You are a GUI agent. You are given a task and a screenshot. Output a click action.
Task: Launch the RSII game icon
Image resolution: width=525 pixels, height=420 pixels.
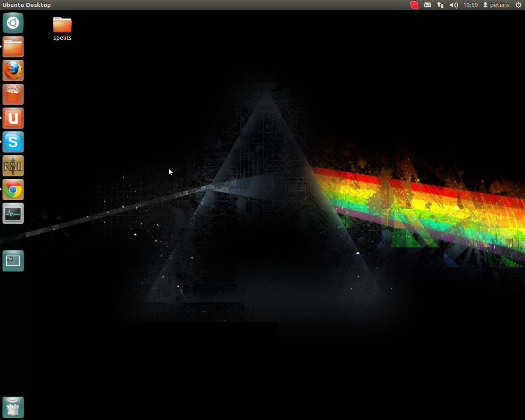click(x=13, y=166)
